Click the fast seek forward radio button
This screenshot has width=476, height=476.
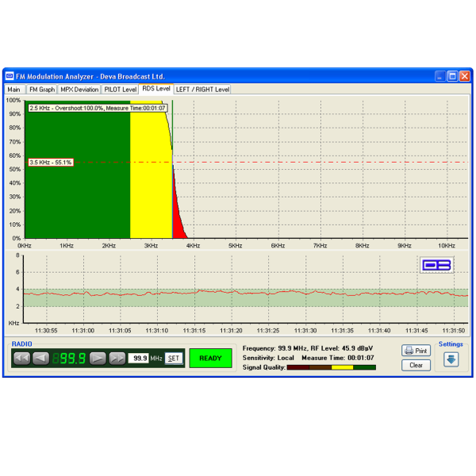coord(117,359)
